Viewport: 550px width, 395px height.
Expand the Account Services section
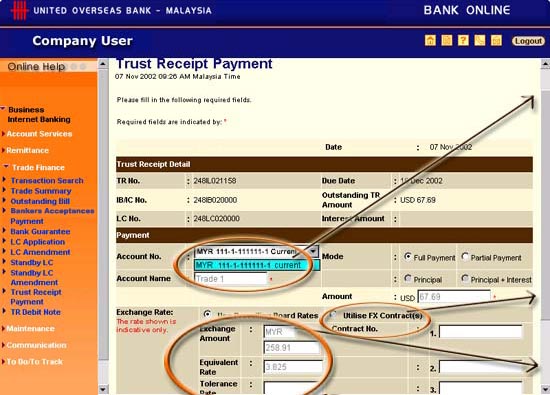[x=39, y=134]
